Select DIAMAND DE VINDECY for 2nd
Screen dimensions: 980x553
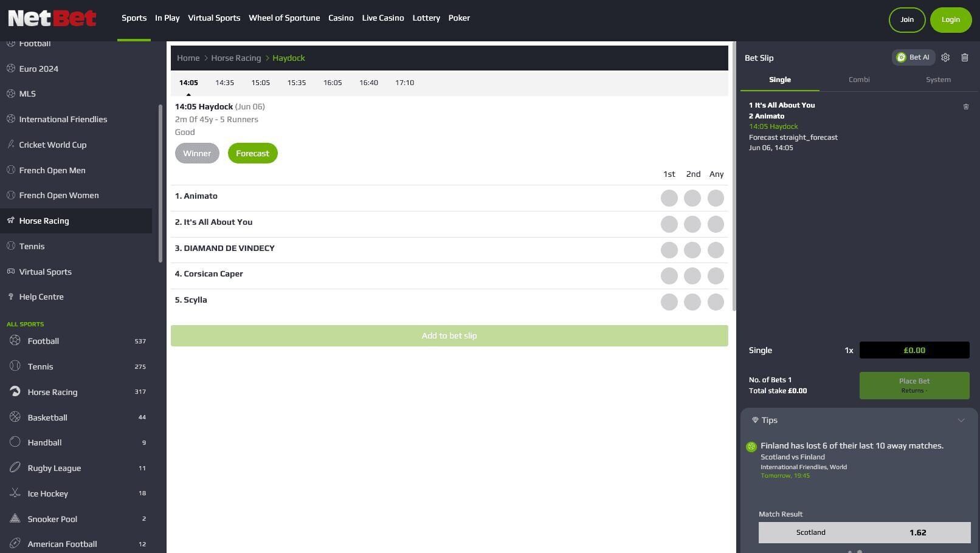pyautogui.click(x=692, y=250)
